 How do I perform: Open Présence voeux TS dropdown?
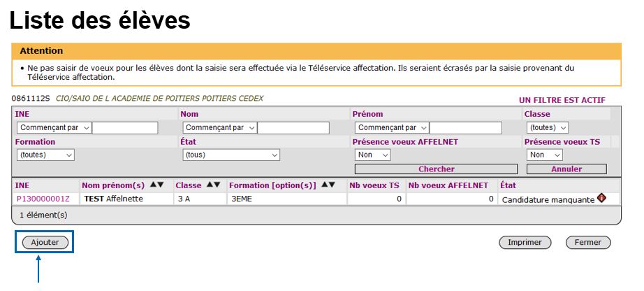click(x=544, y=155)
